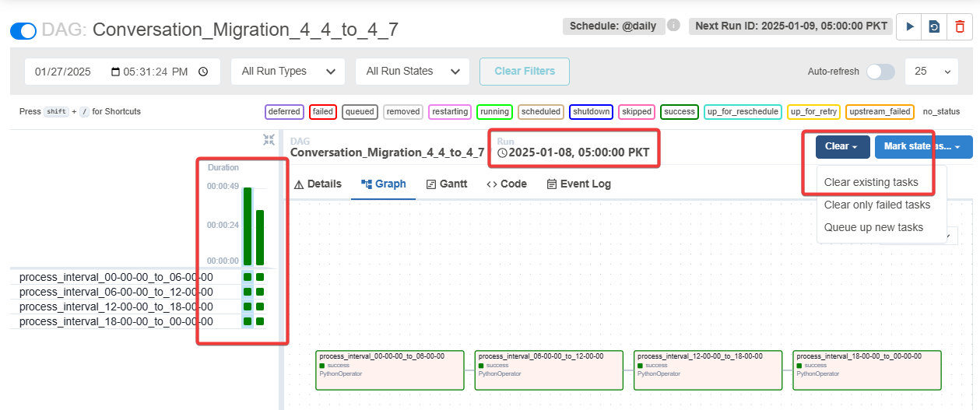Open the calendar picker in the date field
This screenshot has height=410, width=980.
[116, 72]
